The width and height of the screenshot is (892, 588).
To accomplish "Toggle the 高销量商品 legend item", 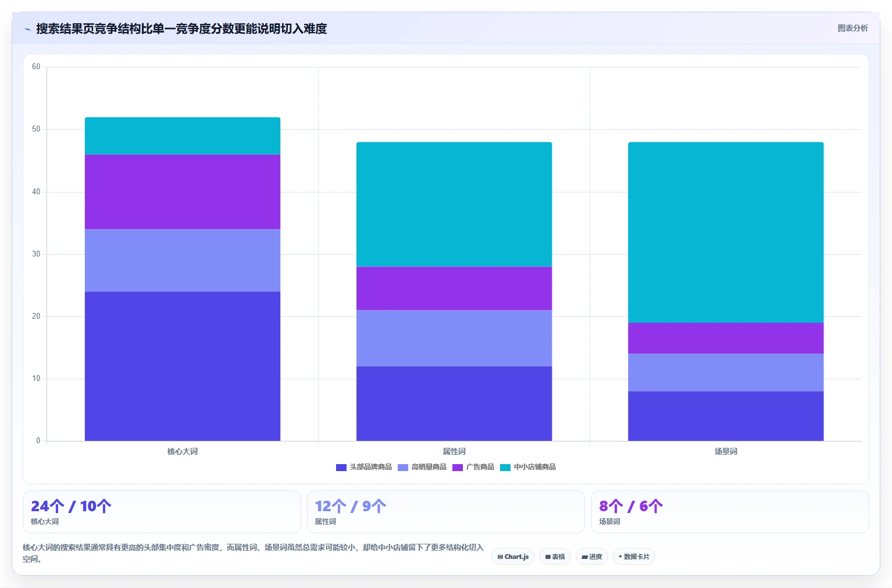I will (422, 467).
